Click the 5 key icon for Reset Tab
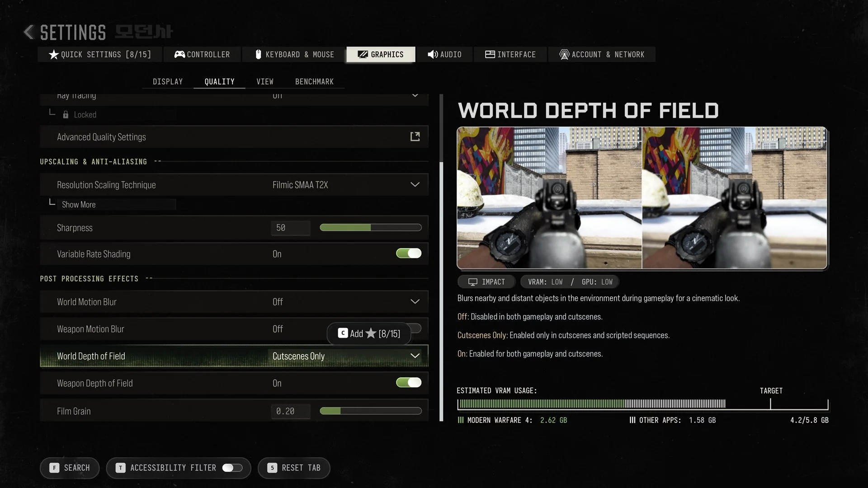Screen dimensions: 868x488 272,468
